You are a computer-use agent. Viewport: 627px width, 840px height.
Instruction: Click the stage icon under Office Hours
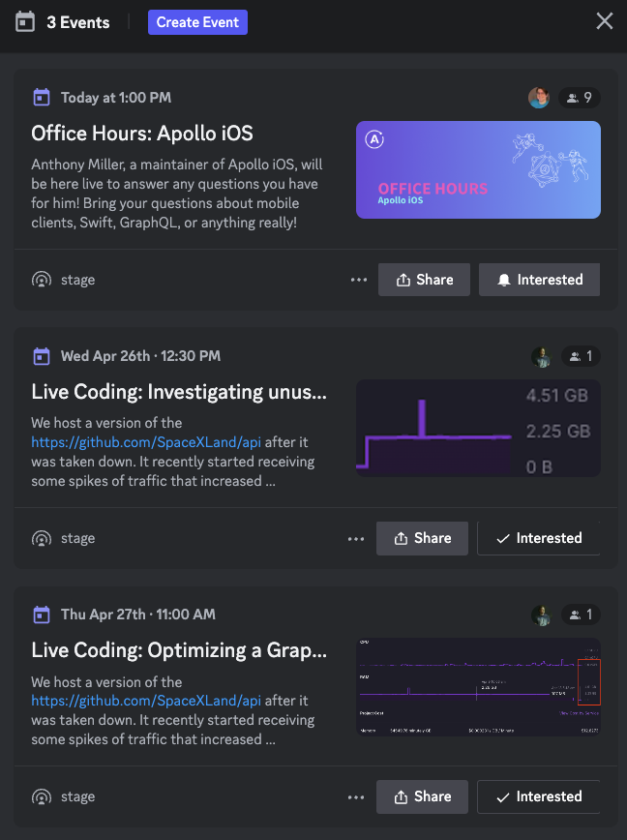[42, 280]
